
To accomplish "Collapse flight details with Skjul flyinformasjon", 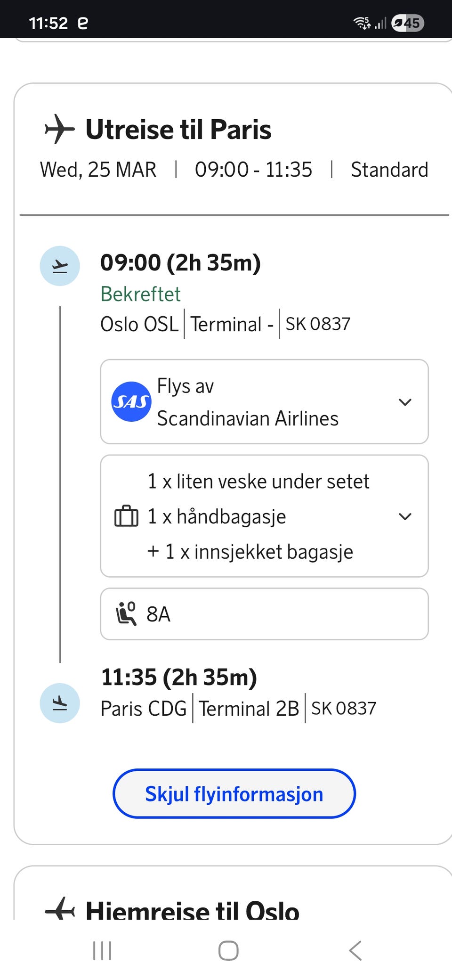I will coord(234,794).
